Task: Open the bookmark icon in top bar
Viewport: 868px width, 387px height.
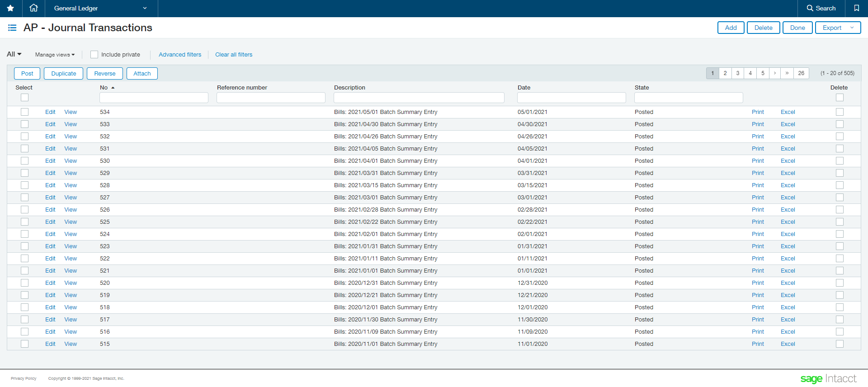Action: point(856,8)
